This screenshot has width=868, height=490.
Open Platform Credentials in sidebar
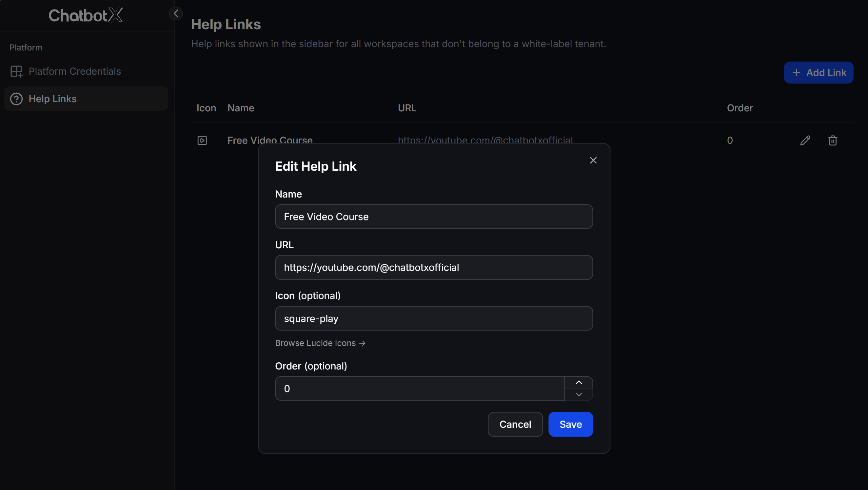pyautogui.click(x=86, y=71)
